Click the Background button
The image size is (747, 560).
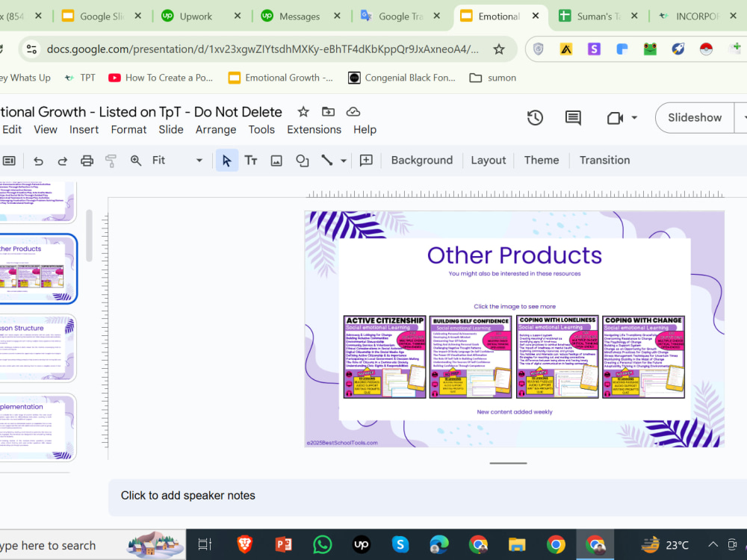click(421, 161)
